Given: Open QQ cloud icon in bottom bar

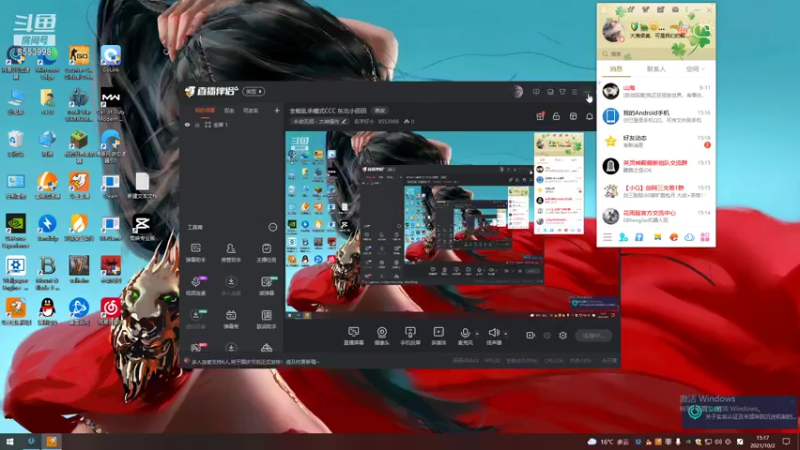Looking at the screenshot, I should 689,237.
